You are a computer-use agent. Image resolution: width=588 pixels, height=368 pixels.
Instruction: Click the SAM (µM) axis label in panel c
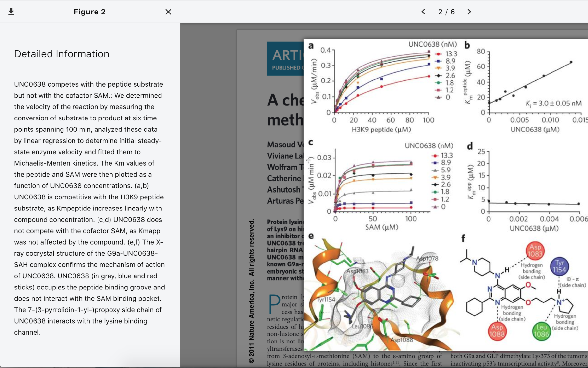tap(381, 227)
